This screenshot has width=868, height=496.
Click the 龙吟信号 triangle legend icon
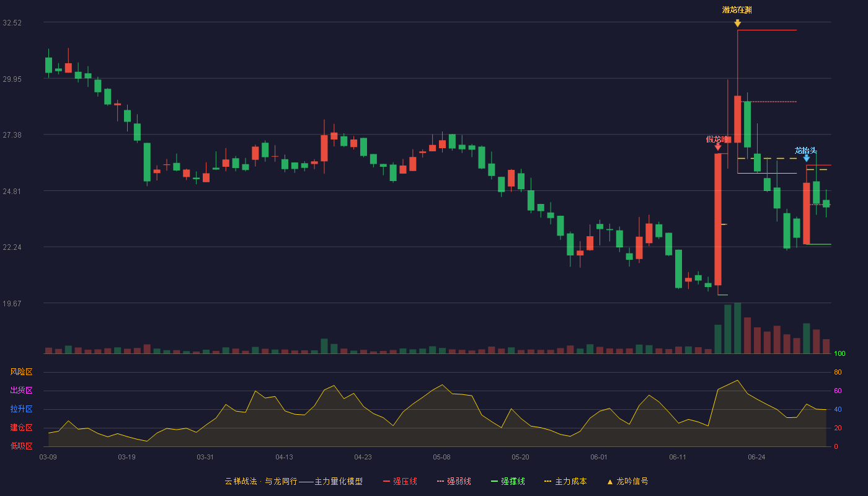pos(609,482)
